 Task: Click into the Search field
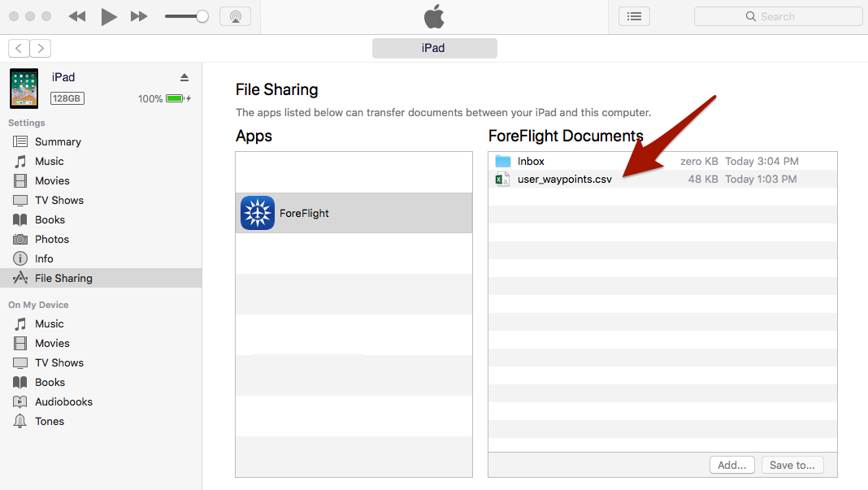(778, 16)
